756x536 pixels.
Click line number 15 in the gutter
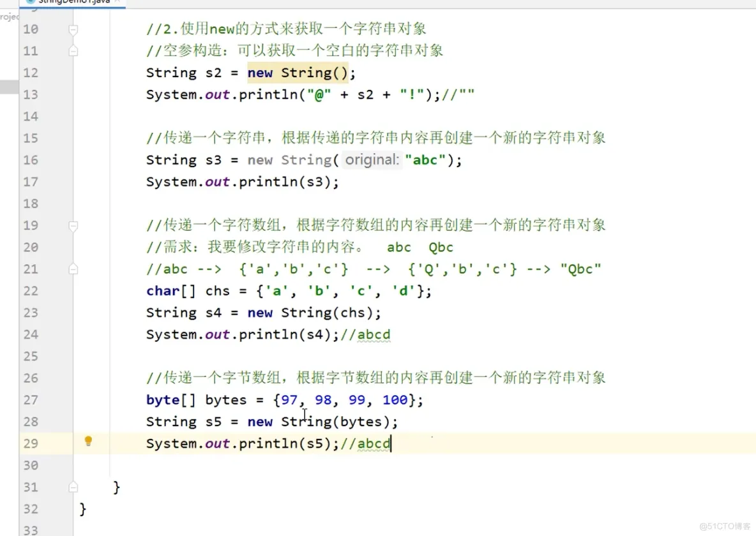pos(30,138)
